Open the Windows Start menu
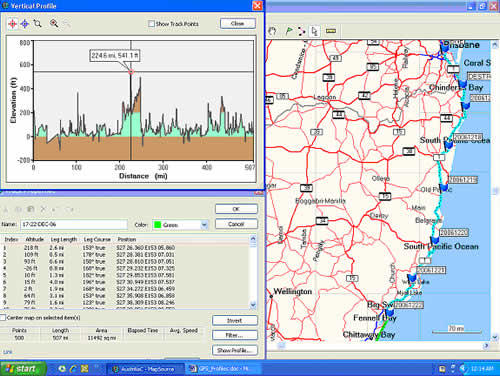This screenshot has height=376, width=500. [x=23, y=369]
